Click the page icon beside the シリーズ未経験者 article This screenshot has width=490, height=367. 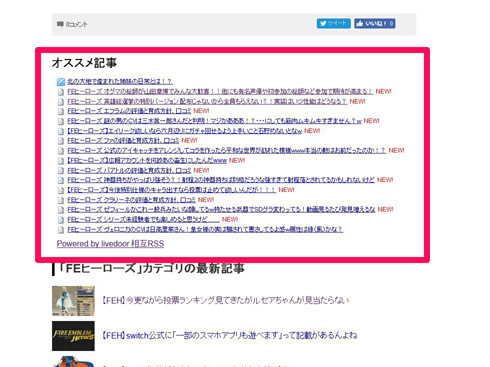(x=61, y=220)
